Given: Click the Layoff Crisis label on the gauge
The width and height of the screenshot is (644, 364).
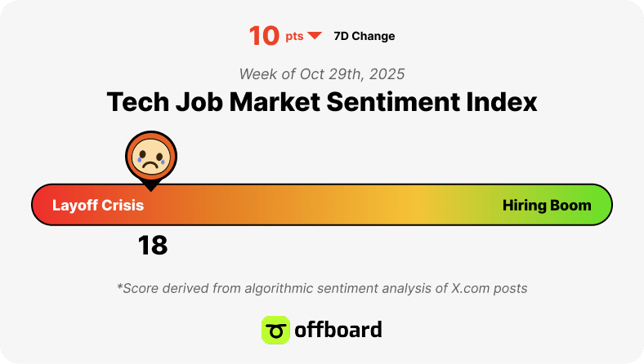Looking at the screenshot, I should point(98,205).
